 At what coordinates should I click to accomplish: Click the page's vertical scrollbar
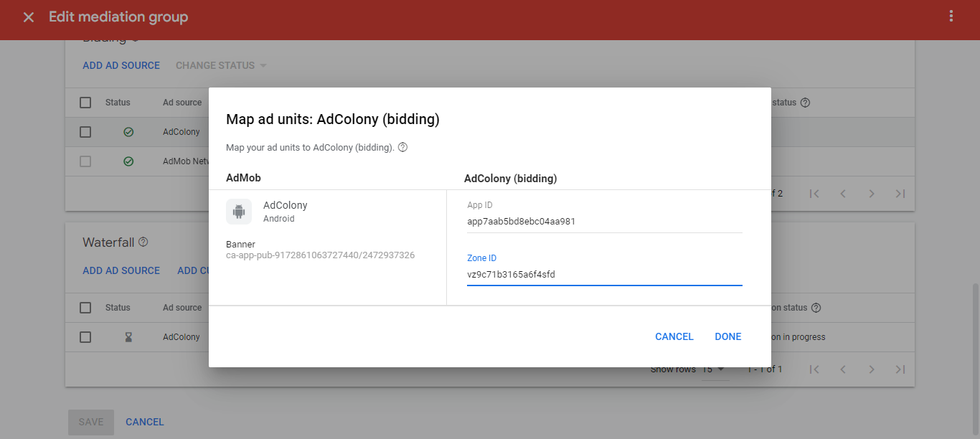(976, 359)
